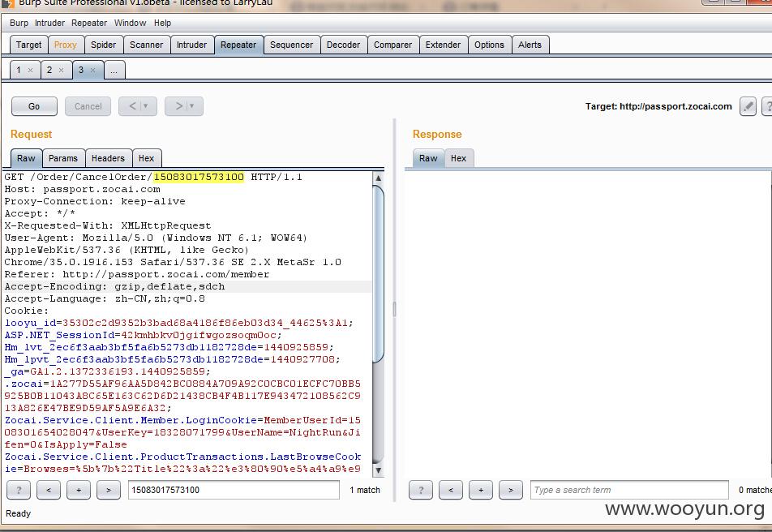Go back to the previous request in history
This screenshot has width=772, height=532.
tap(132, 106)
